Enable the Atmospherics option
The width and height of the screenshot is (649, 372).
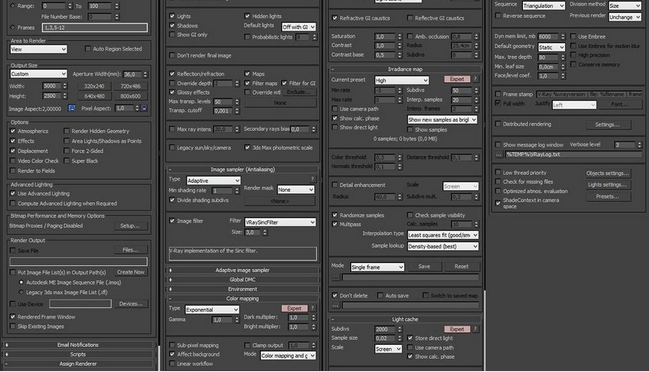pos(13,131)
